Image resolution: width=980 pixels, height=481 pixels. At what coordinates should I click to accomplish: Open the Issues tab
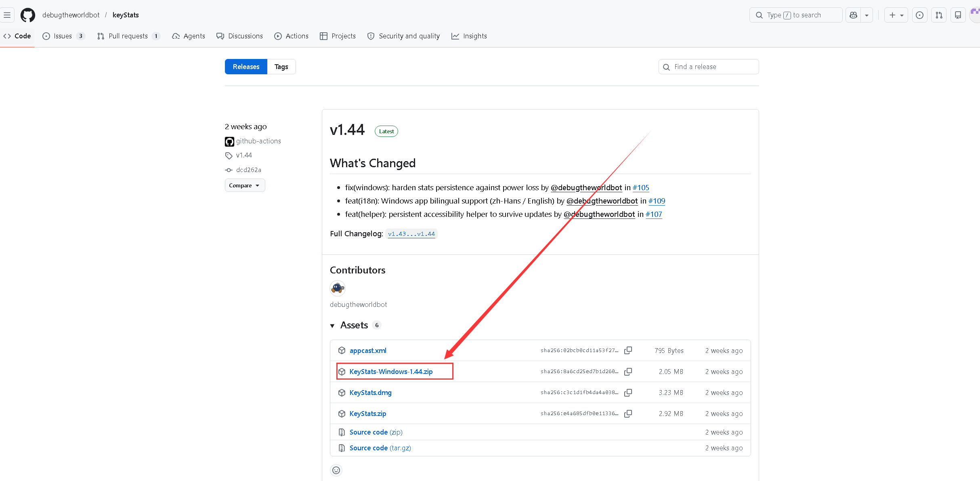point(64,36)
